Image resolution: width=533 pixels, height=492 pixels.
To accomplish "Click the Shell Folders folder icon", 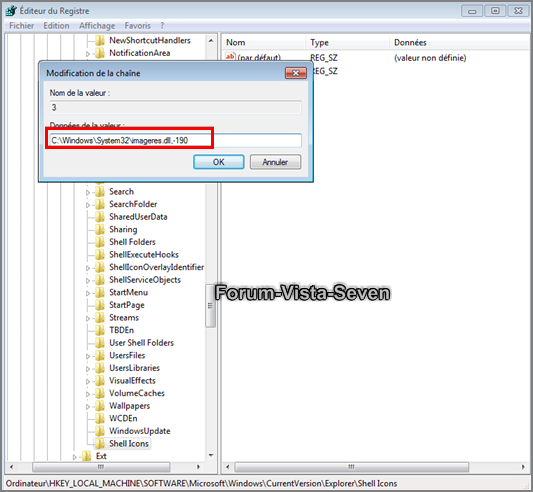I will (99, 242).
